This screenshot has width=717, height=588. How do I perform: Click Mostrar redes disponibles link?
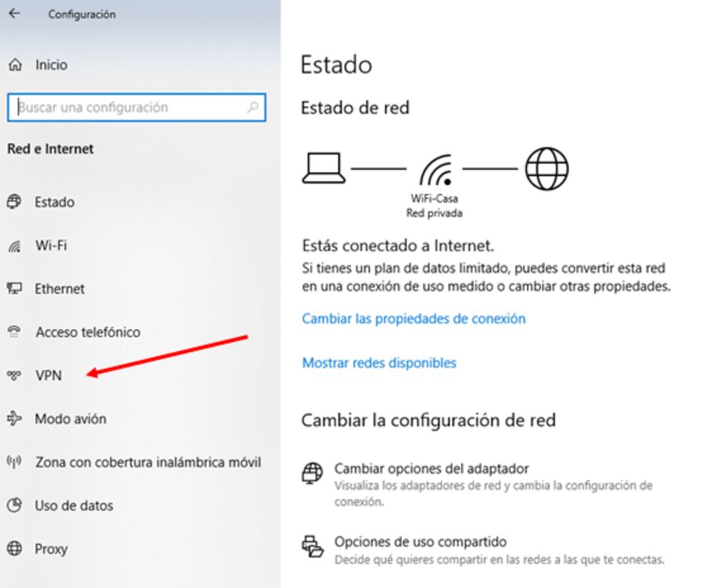(379, 363)
